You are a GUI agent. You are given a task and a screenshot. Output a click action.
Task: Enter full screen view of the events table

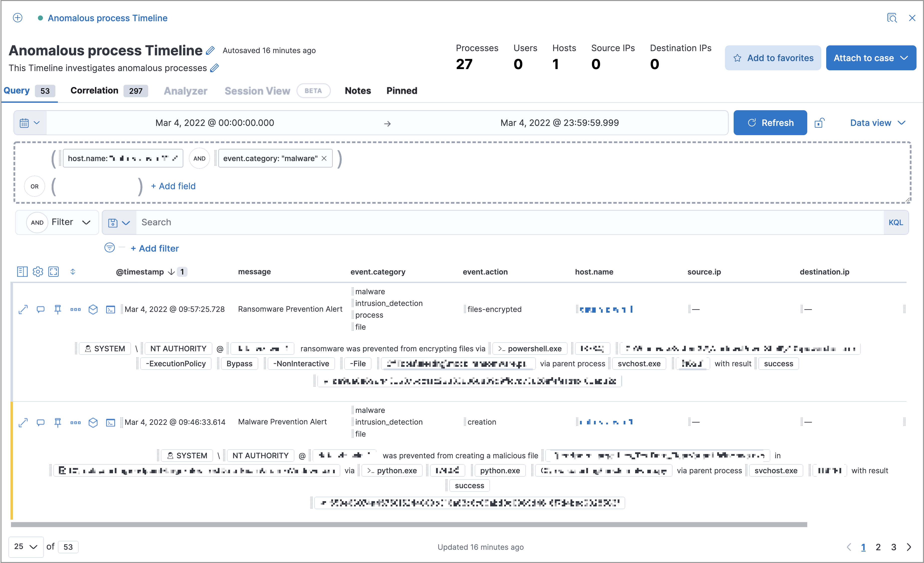[54, 272]
